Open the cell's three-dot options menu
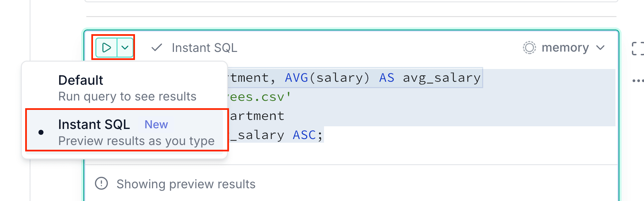 (638, 81)
